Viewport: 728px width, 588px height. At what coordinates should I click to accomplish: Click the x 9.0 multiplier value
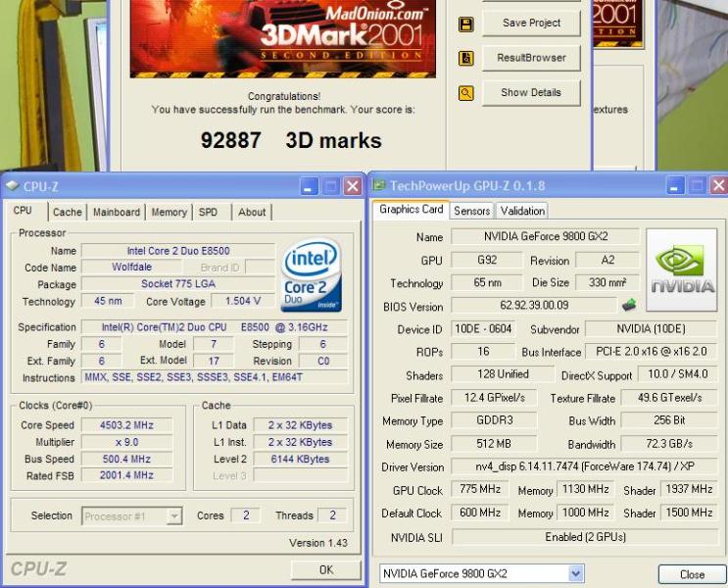pos(126,442)
